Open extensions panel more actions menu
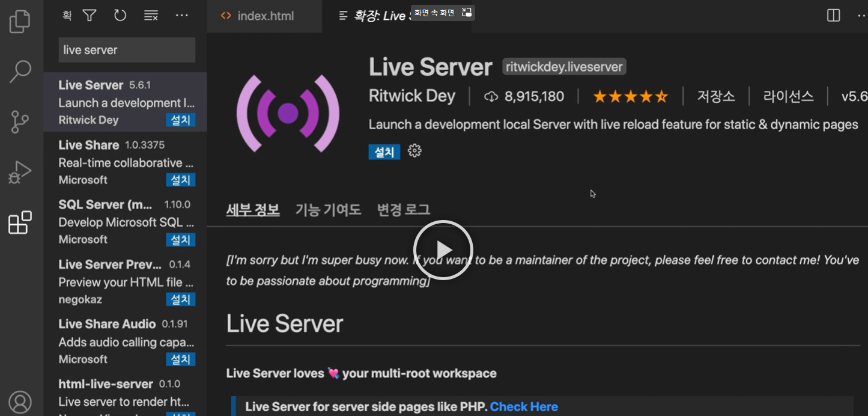The width and height of the screenshot is (868, 416). click(182, 16)
